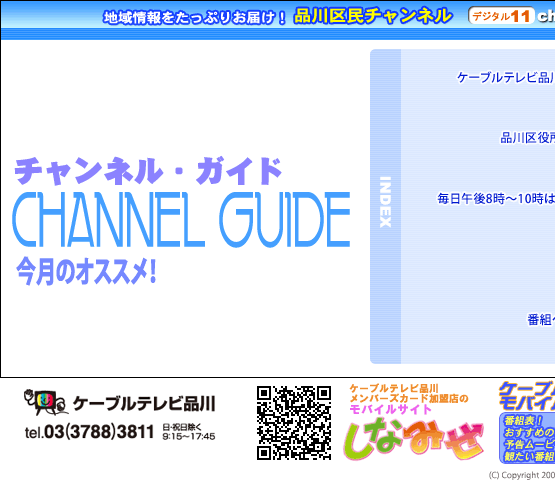Click the CHANNEL GUIDE logo graphic

(181, 219)
